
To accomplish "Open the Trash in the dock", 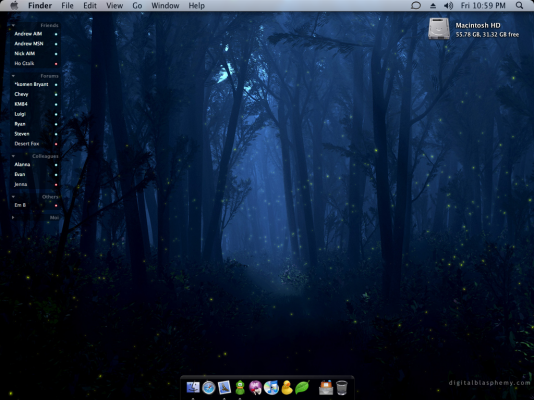I will coord(342,387).
